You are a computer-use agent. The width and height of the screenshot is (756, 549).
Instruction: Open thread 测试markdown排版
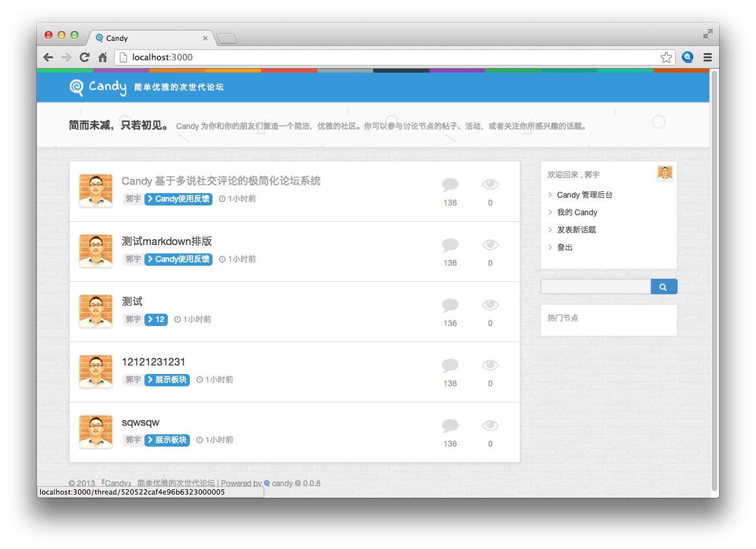pos(167,241)
